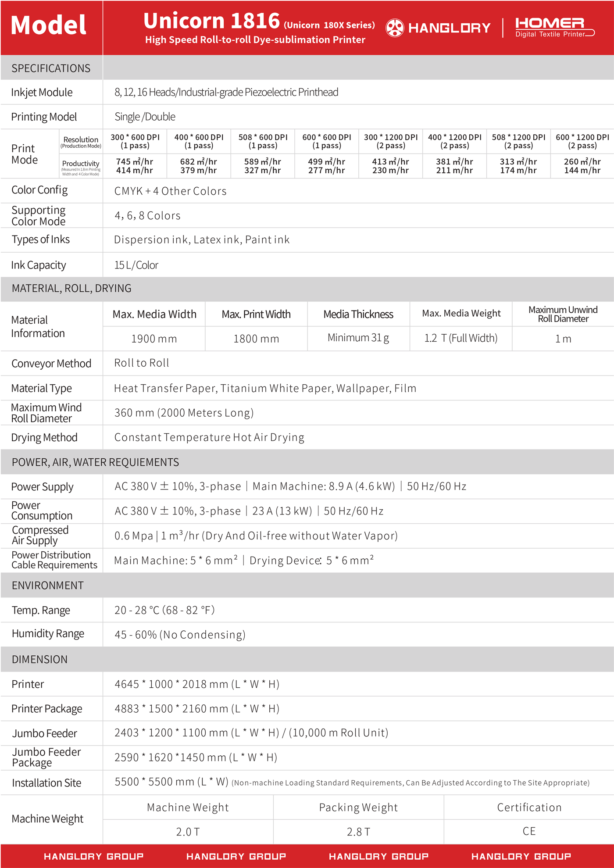Click '4883 * 1500 * 2160 mm' package dimension

click(171, 709)
